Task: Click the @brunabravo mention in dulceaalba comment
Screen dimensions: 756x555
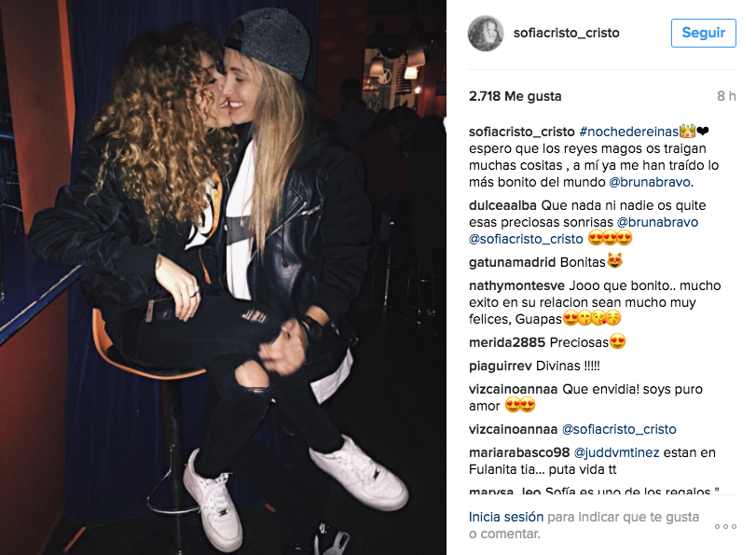Action: pos(657,222)
